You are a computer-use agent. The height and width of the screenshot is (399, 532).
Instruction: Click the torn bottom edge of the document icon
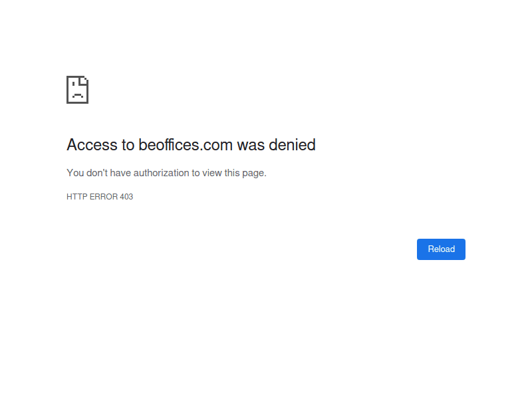77,103
